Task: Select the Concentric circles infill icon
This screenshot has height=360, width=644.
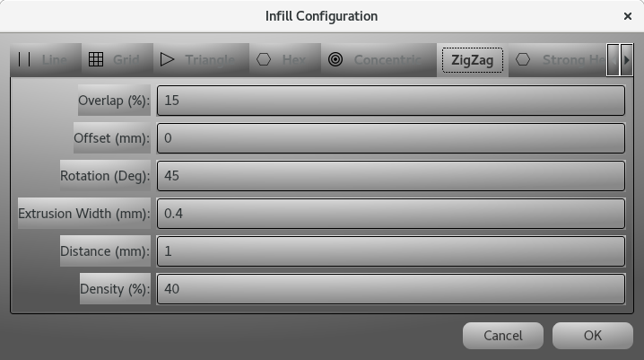Action: (x=335, y=60)
